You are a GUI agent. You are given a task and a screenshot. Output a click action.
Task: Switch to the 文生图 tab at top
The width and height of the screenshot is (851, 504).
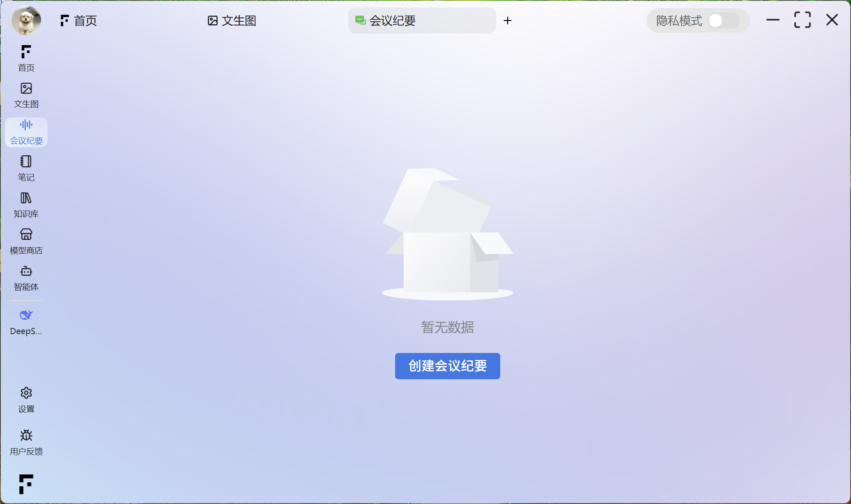[x=232, y=21]
